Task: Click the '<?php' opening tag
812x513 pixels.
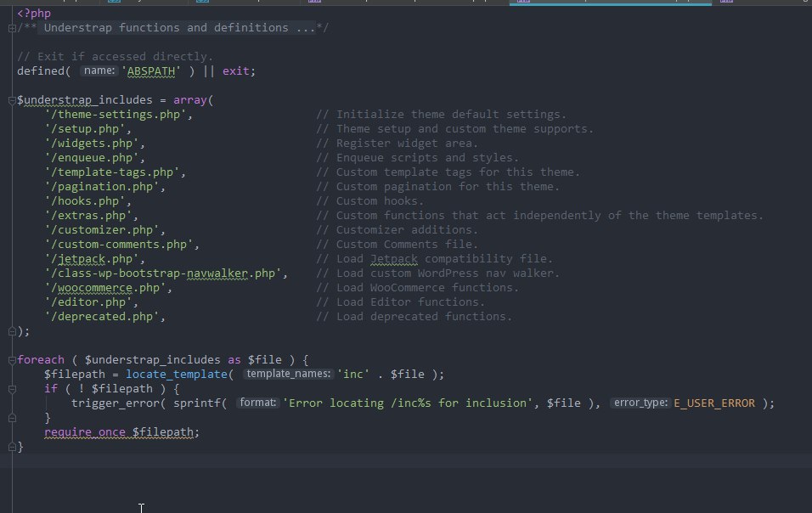Action: [x=34, y=14]
